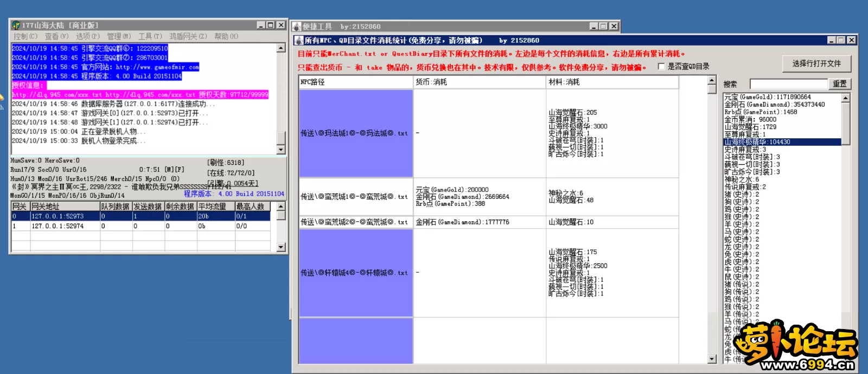Select 鼠(史诗):2 in the totals list

782,277
